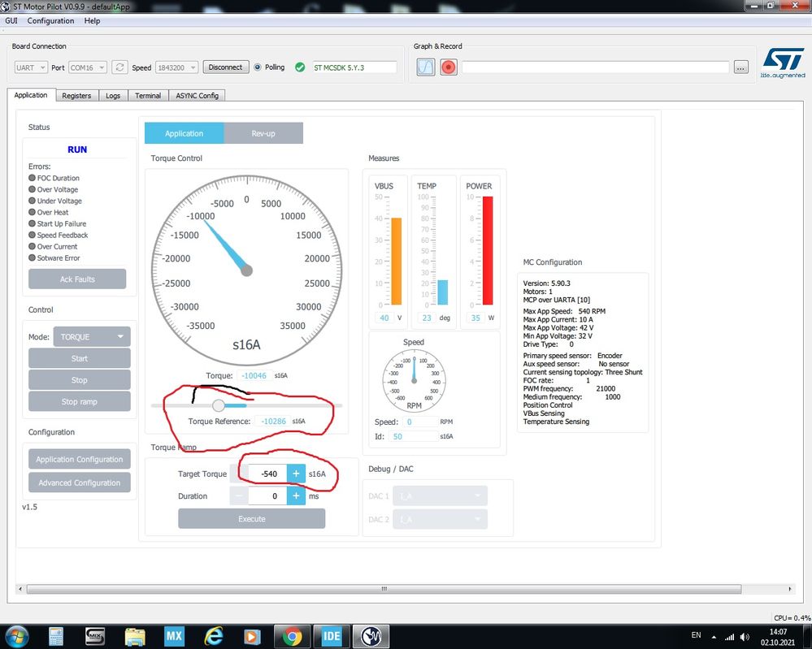The image size is (812, 649).
Task: Open the graph plot view icon
Action: [x=426, y=67]
